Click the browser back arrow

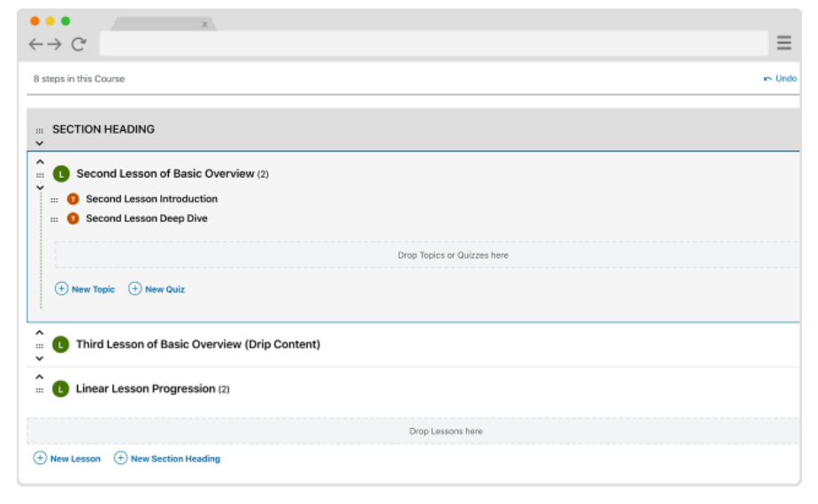(x=35, y=44)
